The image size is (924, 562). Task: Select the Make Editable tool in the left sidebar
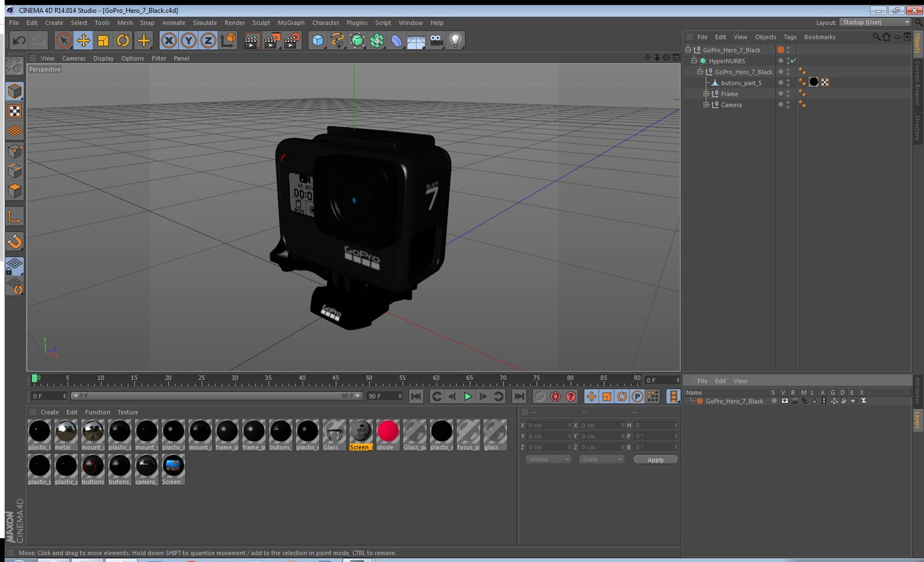[15, 66]
